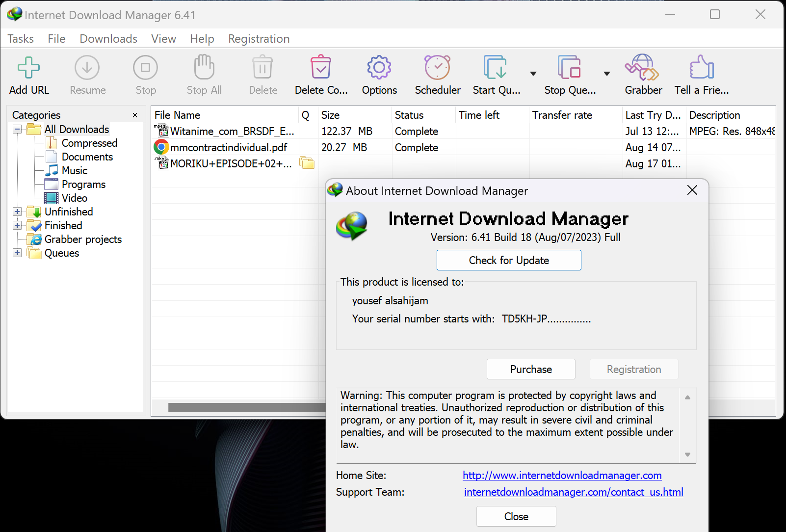
Task: Click the Queues folder icon
Action: 34,253
